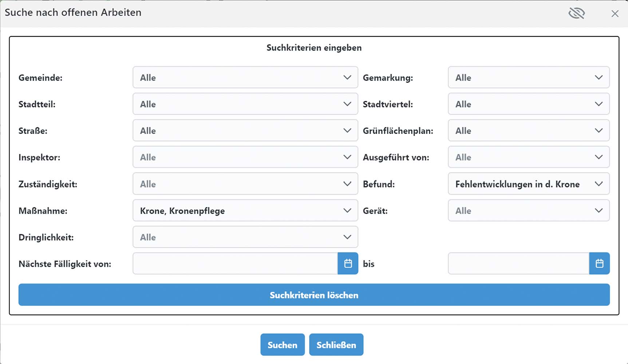628x364 pixels.
Task: Click the "Suchkriterien löschen" button
Action: click(x=314, y=295)
